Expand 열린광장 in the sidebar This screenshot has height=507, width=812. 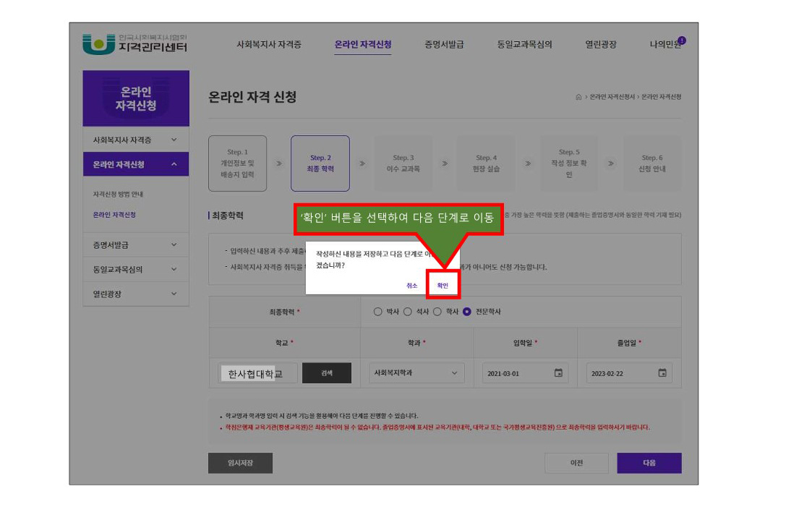tap(136, 294)
